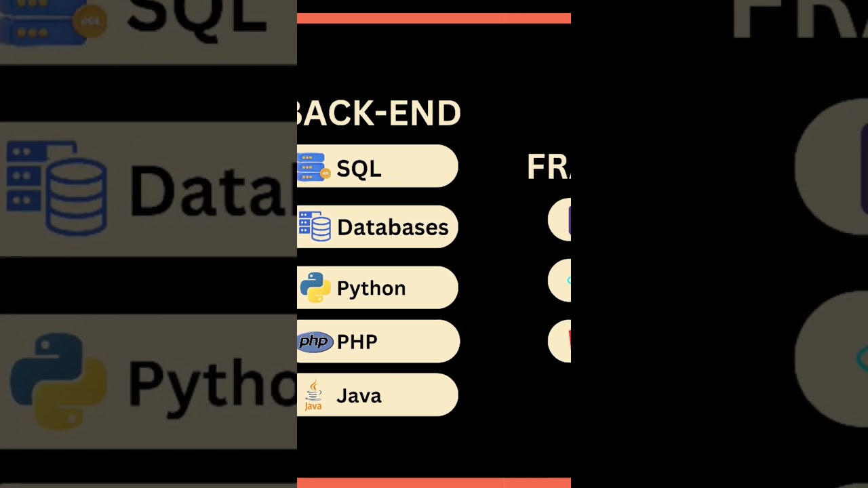Select the PHP text label
868x488 pixels.
pos(357,342)
